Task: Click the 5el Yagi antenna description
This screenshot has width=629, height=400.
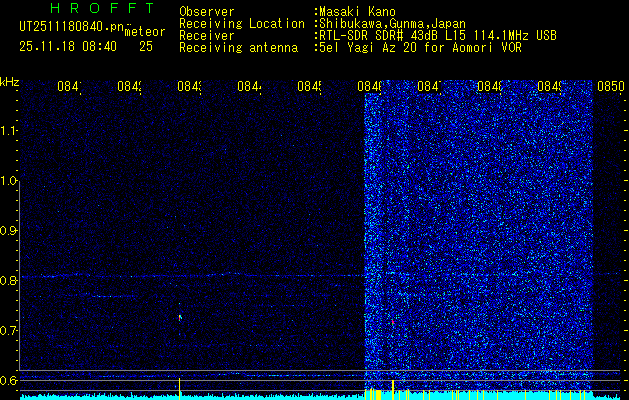Action: (419, 47)
